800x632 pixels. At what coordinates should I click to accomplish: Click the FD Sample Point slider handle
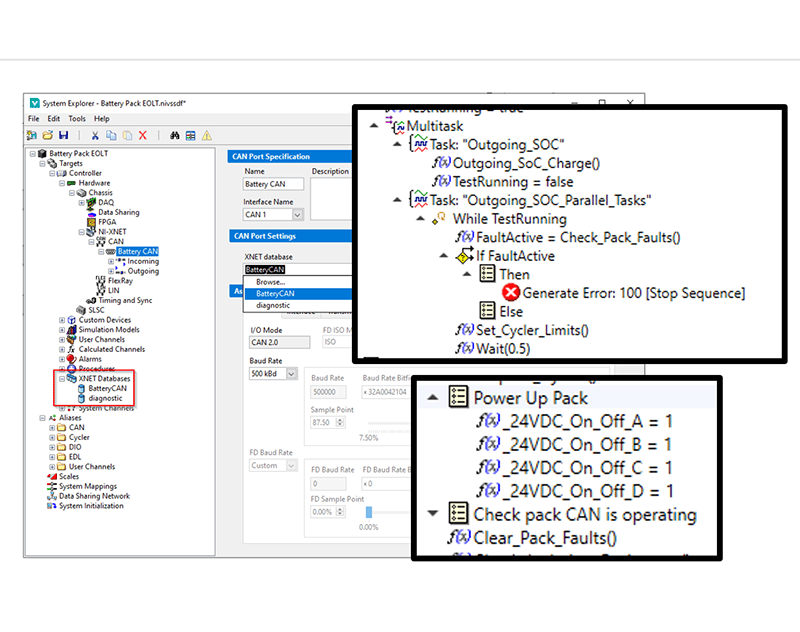369,512
